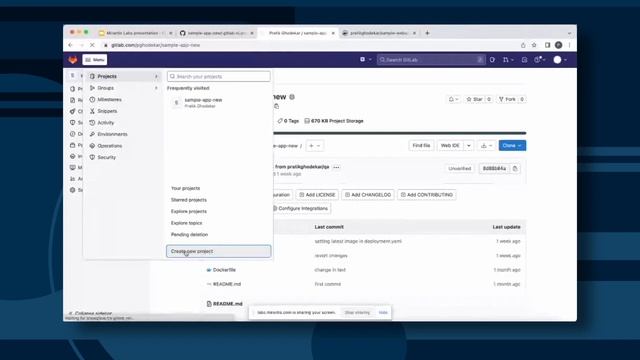
Task: Click Add LICENSE button
Action: (x=317, y=195)
